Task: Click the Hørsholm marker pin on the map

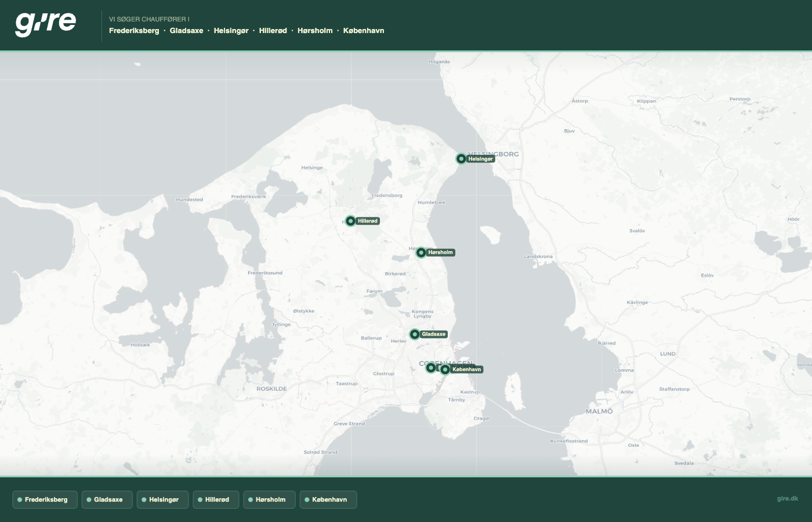Action: [421, 252]
